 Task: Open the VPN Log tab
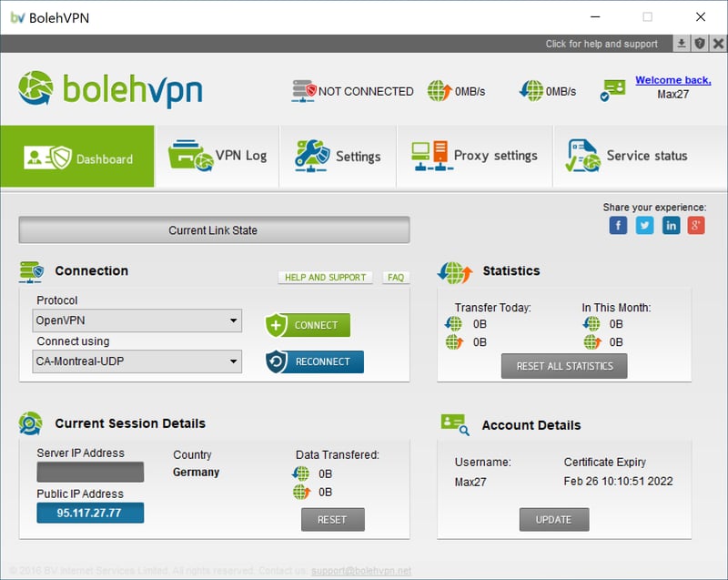217,157
